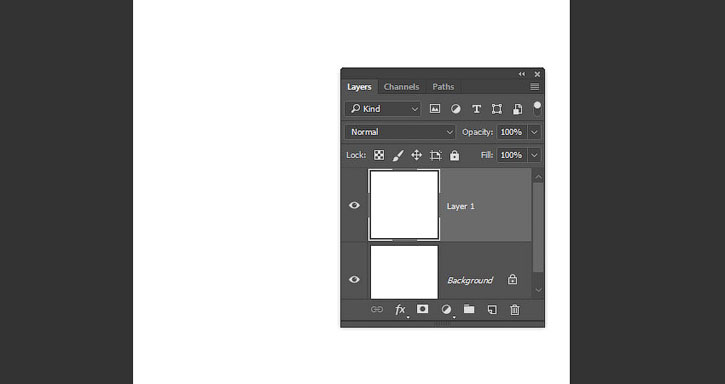Filter for type layers icon
The width and height of the screenshot is (725, 384).
476,109
